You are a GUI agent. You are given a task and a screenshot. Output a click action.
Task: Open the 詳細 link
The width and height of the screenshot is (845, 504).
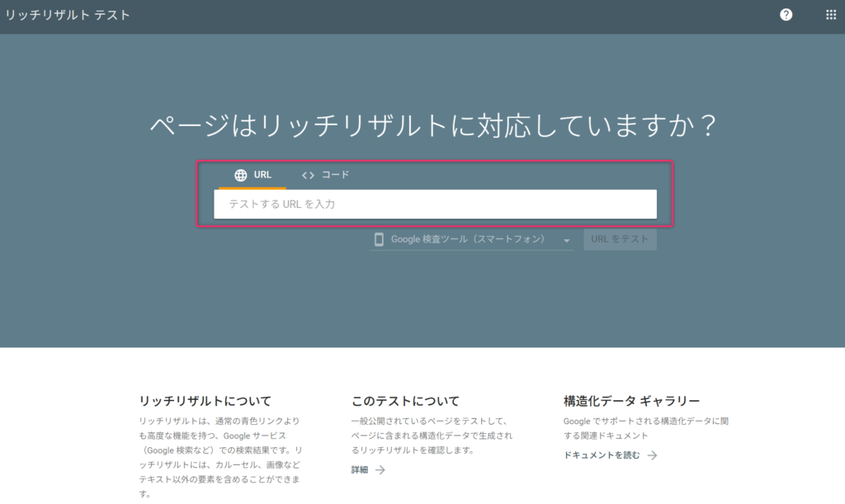point(360,470)
